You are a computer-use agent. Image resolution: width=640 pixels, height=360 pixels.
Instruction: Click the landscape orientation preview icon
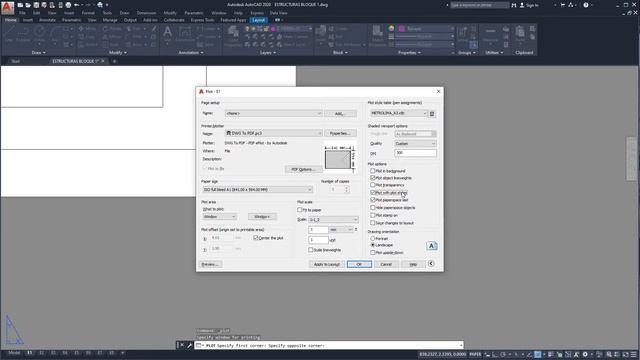click(432, 246)
